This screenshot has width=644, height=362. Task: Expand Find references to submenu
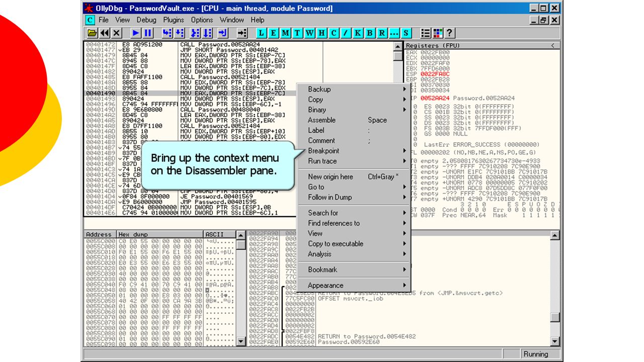tap(354, 223)
